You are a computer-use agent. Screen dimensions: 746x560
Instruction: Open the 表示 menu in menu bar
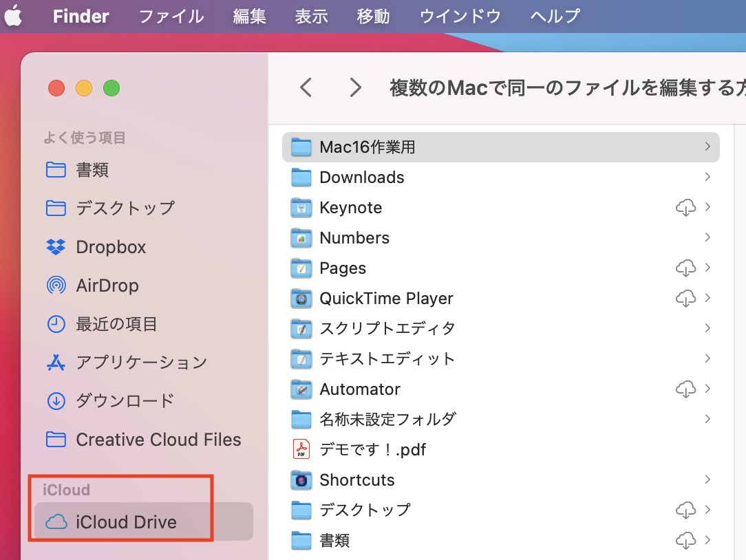click(311, 17)
